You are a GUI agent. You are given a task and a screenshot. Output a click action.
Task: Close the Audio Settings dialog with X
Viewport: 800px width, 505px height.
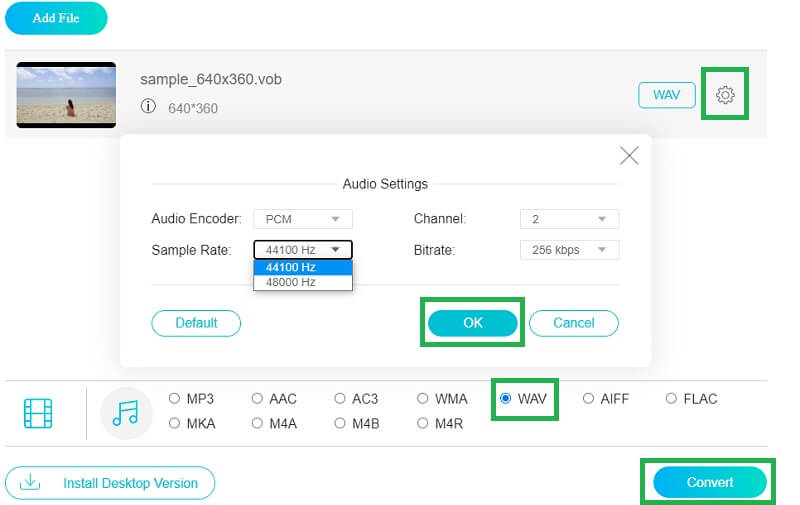tap(629, 155)
